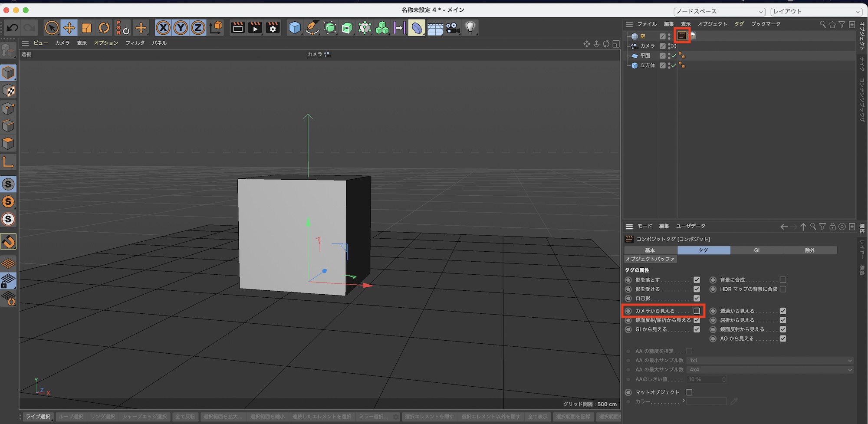
Task: Enable the カメラから見える checkbox
Action: coord(697,311)
